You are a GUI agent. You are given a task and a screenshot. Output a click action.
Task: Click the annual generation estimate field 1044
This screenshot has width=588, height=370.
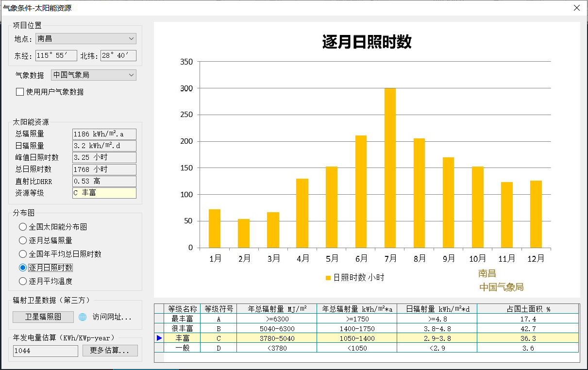coord(45,351)
